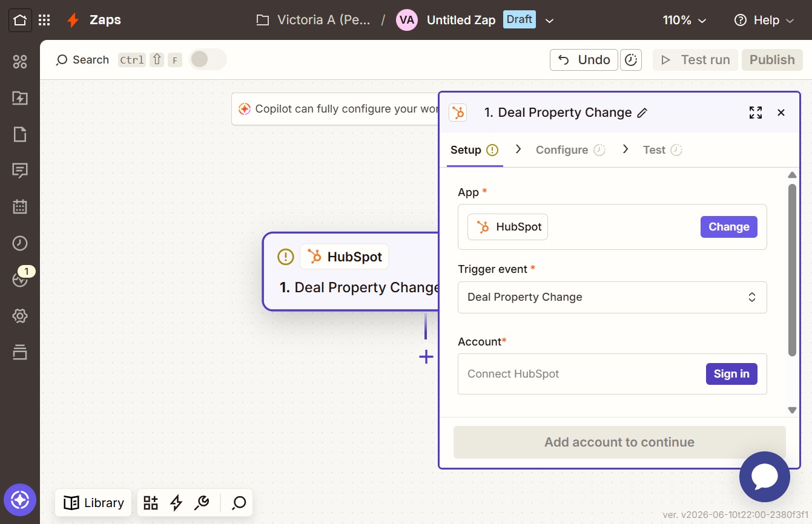Open the Trigger event dropdown
Screen dimensions: 812x524
pyautogui.click(x=612, y=297)
